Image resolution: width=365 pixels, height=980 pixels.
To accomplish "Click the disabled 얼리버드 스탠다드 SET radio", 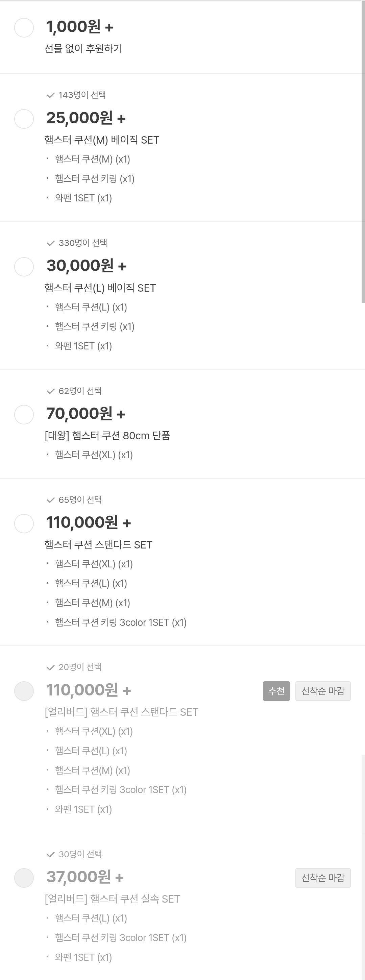I will pos(24,691).
